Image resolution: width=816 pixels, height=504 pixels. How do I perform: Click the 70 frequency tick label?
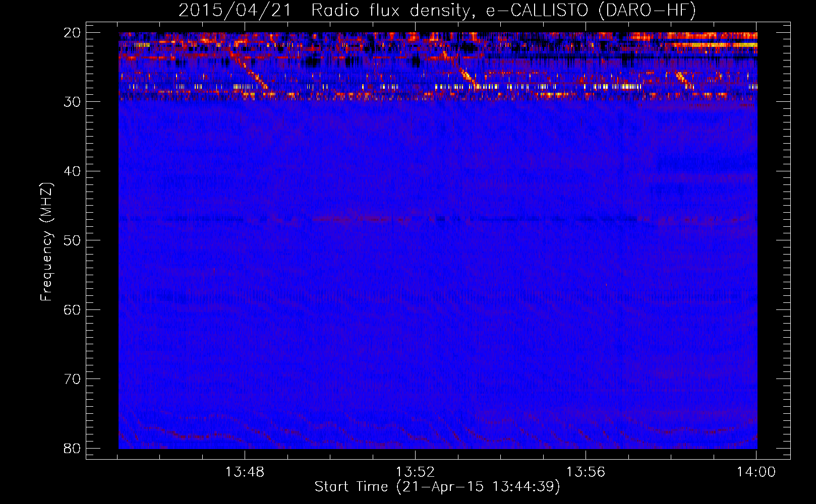(x=72, y=379)
